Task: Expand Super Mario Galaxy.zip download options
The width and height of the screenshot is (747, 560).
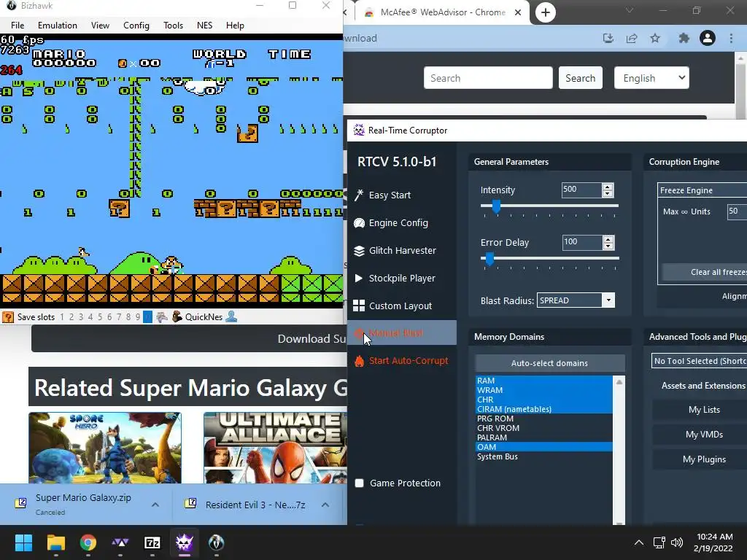Action: coord(155,505)
